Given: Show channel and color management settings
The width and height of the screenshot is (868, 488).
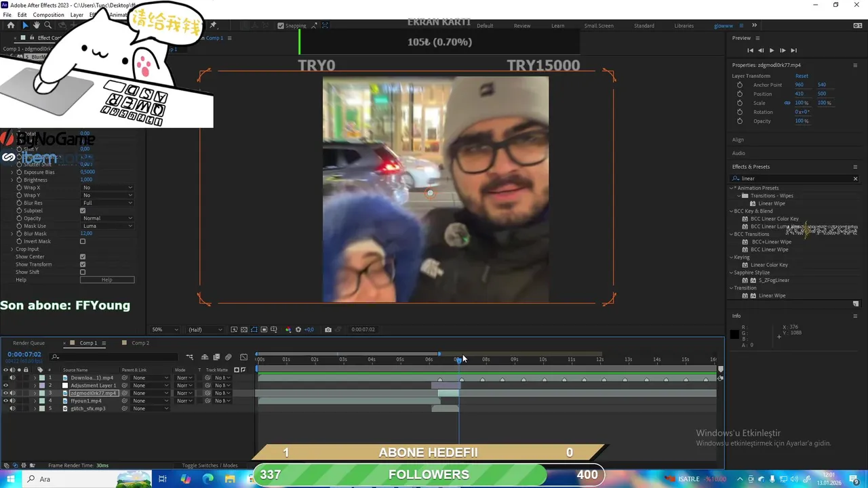Looking at the screenshot, I should tap(288, 329).
